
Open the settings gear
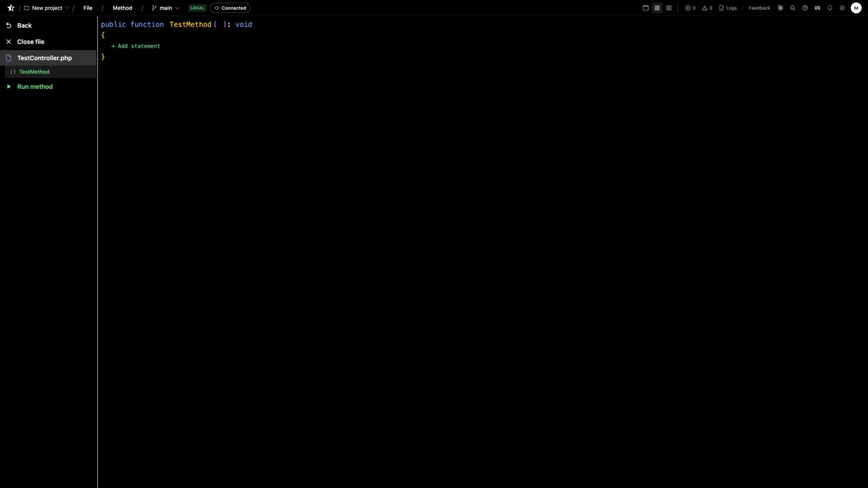pyautogui.click(x=842, y=8)
